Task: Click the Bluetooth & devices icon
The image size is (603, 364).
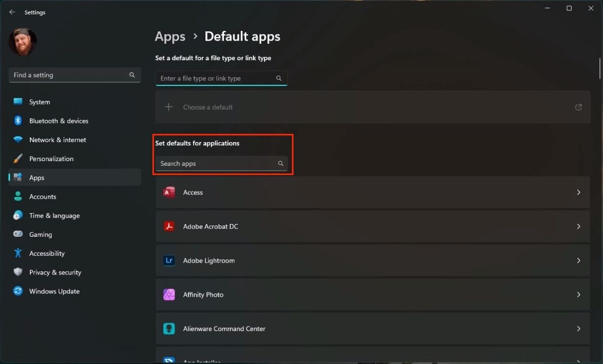Action: [18, 120]
